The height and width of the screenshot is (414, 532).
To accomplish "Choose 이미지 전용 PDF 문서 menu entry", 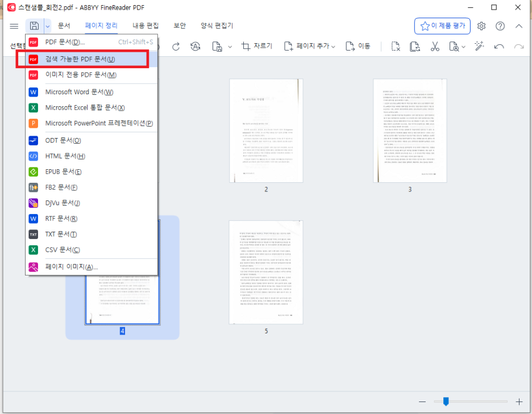I will click(x=92, y=75).
